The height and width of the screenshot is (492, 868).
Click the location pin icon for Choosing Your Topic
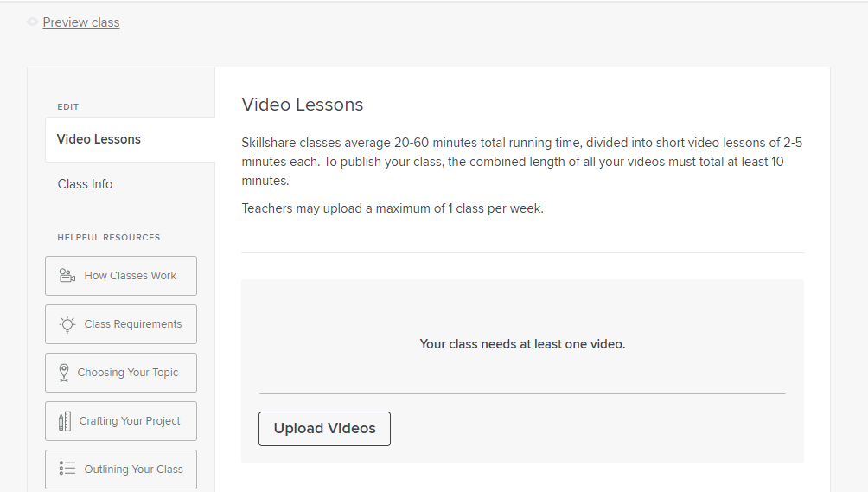pyautogui.click(x=64, y=373)
